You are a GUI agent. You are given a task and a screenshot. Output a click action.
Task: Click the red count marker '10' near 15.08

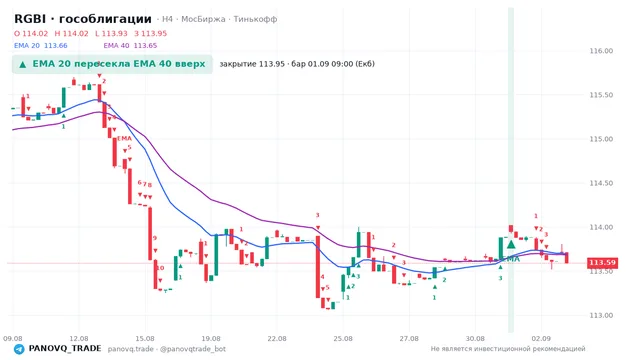160,268
